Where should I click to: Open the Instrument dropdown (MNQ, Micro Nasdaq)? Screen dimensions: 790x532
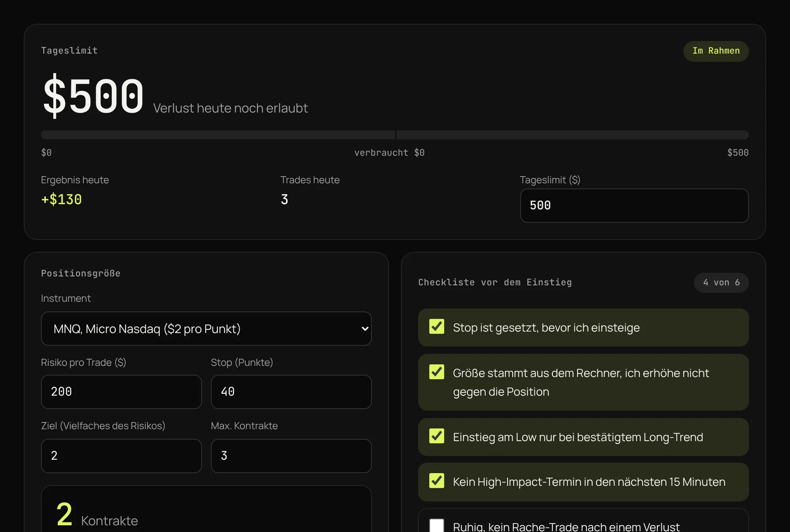pos(206,329)
